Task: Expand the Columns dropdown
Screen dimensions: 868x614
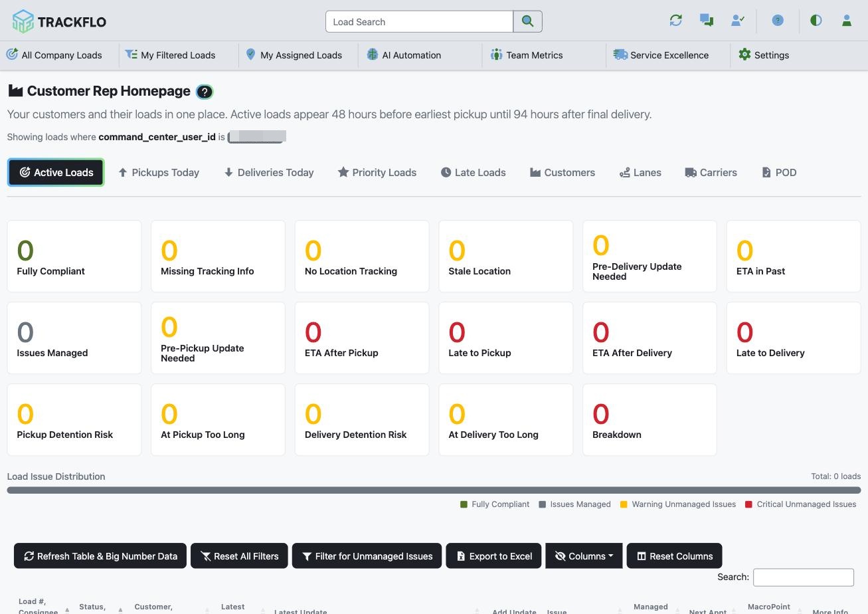Action: (584, 556)
